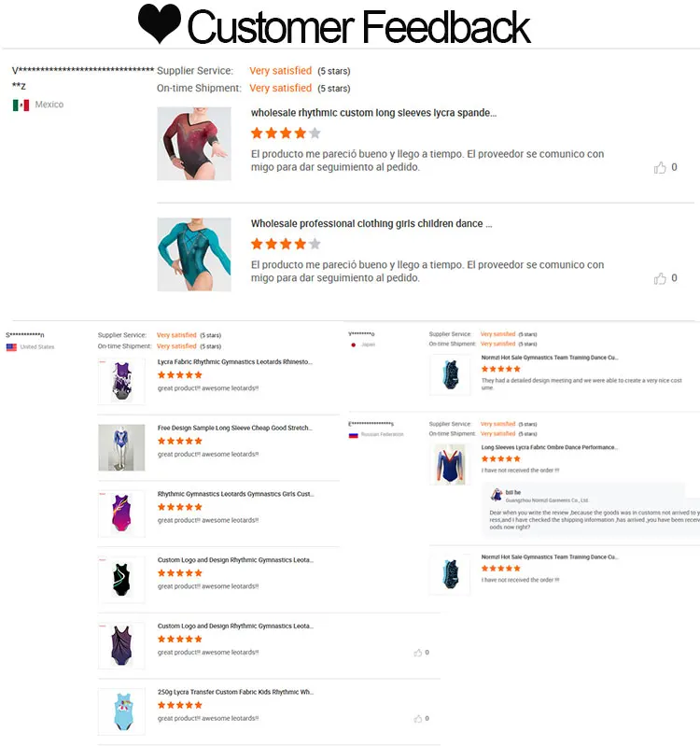This screenshot has width=700, height=746.
Task: Open 'Free Design Sample Long Sleeve' product link
Action: [x=235, y=428]
